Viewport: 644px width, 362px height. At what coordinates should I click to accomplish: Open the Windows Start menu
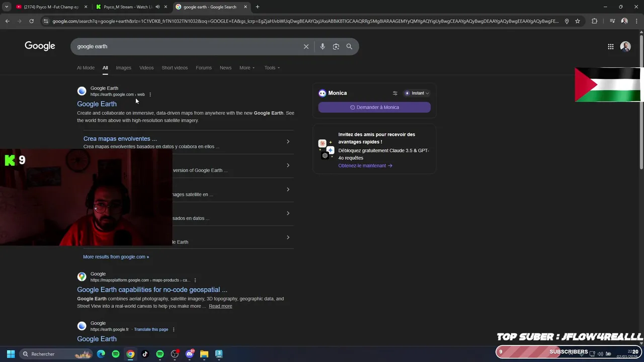point(11,354)
